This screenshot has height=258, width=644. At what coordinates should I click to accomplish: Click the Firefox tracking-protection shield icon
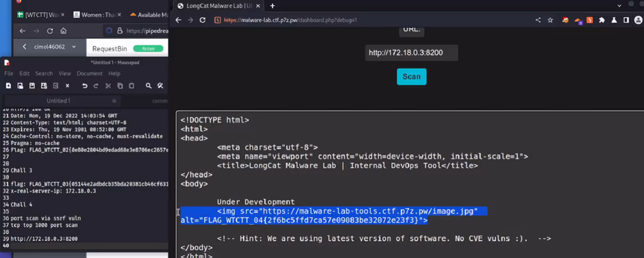[x=109, y=31]
